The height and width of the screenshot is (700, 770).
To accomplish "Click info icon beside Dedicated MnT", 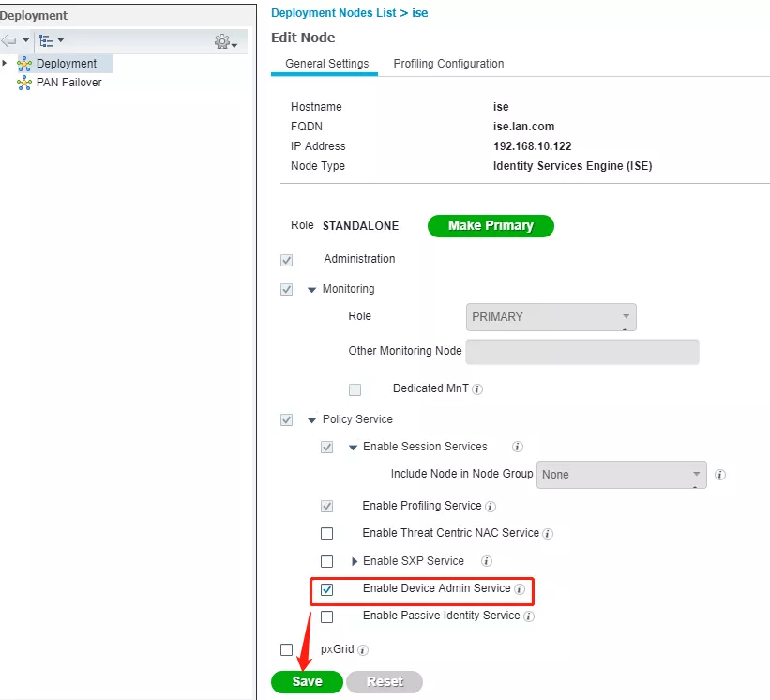I will 477,389.
